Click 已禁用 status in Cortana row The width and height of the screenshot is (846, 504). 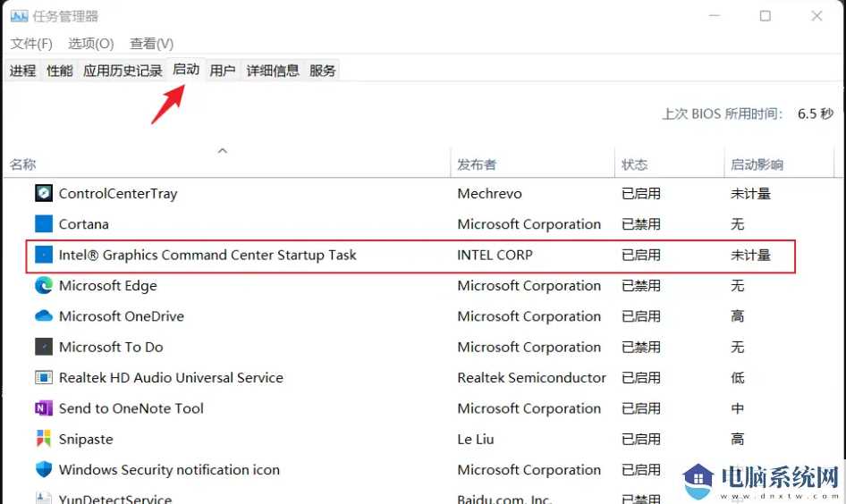coord(641,224)
